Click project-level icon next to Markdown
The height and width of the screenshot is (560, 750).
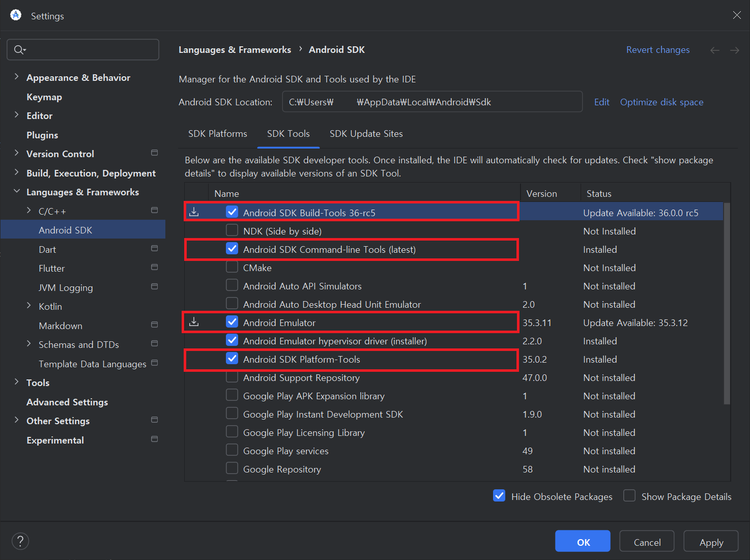click(x=155, y=325)
